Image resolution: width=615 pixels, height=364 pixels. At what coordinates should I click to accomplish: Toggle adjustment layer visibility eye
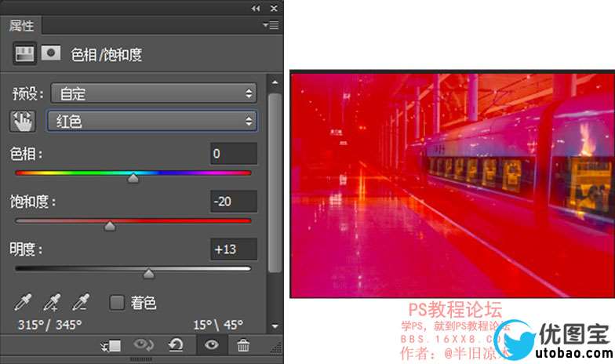(211, 345)
